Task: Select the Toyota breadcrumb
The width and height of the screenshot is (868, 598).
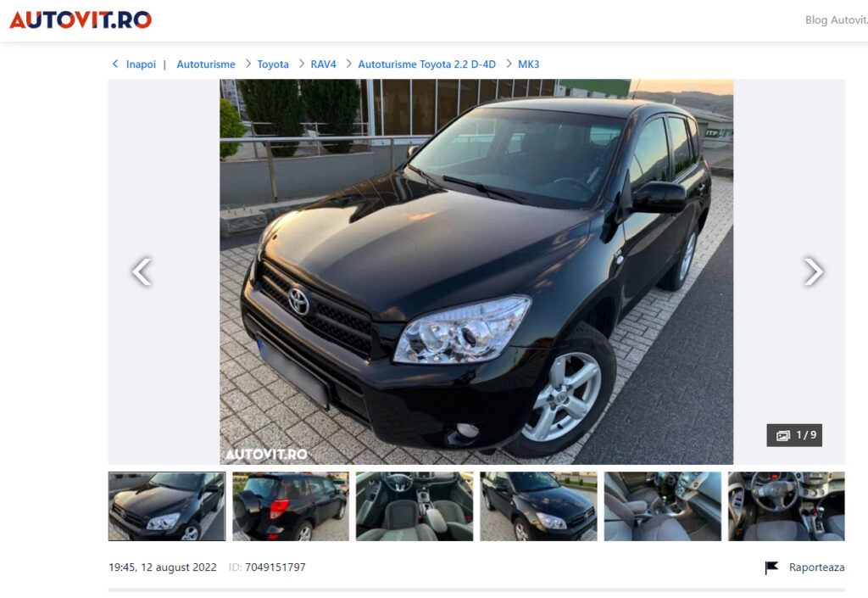Action: [x=273, y=64]
